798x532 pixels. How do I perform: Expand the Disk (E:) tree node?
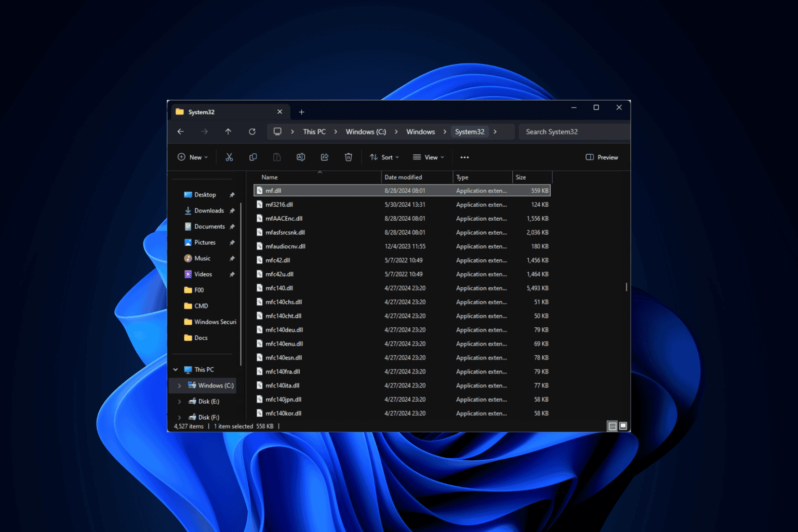tap(180, 402)
